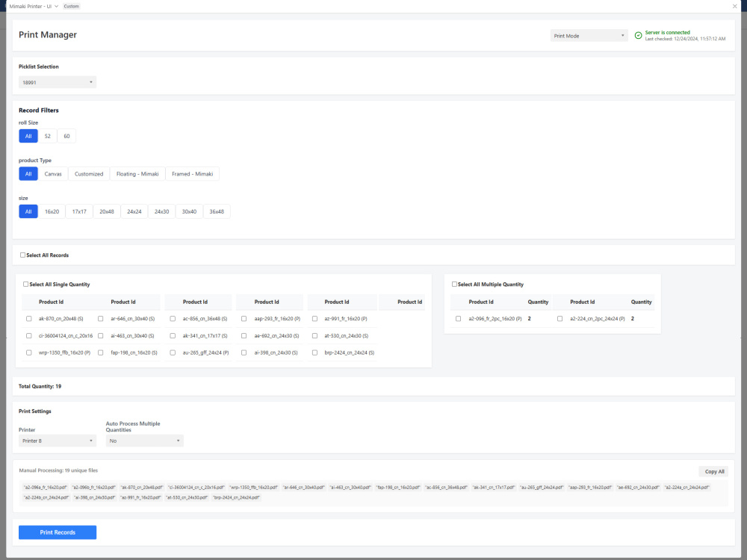Tick checkbox for ai-398_cn_24x30 (S)
747x560 pixels.
tap(244, 353)
